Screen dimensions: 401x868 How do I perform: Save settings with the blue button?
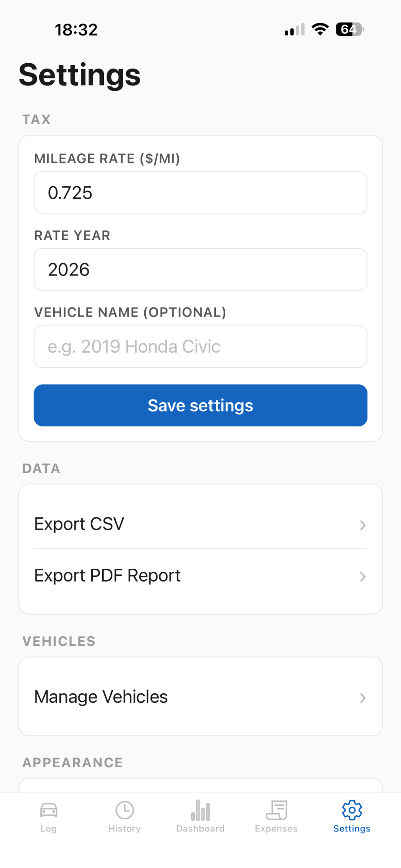pos(200,405)
